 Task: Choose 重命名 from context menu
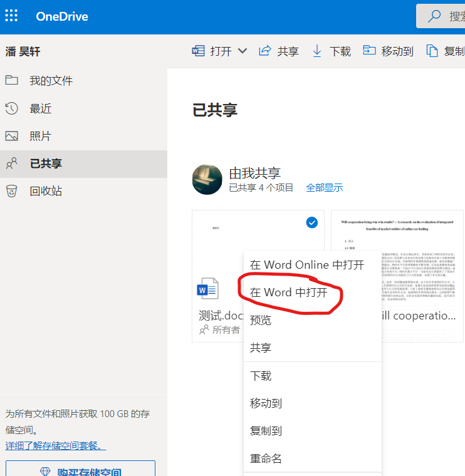pos(313,458)
